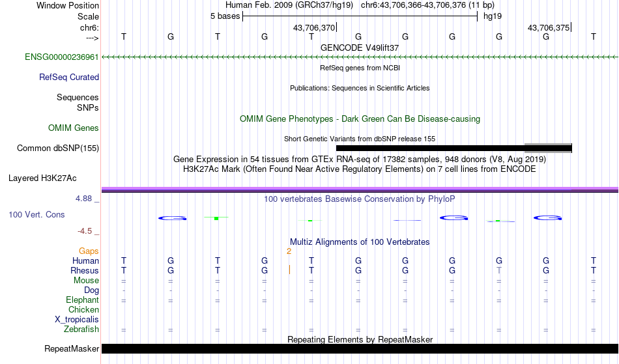Select the OMIM Genes track label
Viewport: 619px width, 364px height.
[x=74, y=128]
